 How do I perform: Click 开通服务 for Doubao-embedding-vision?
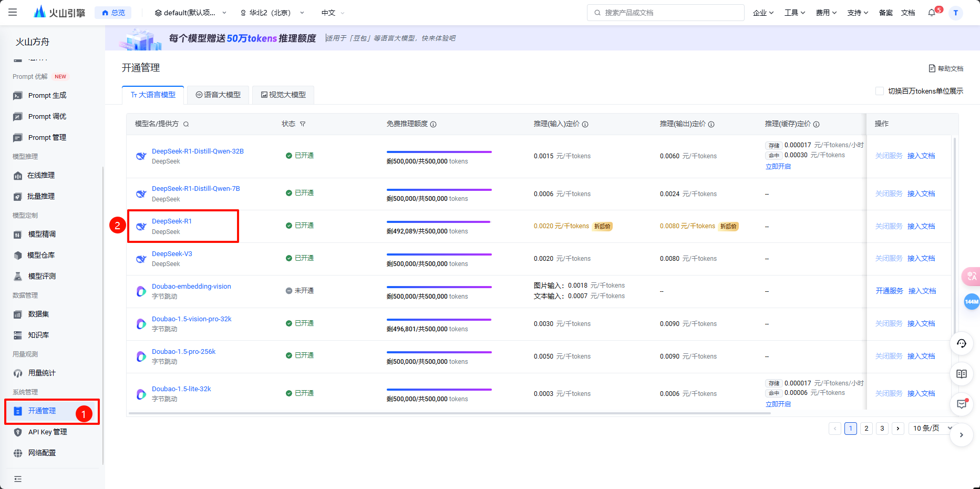tap(889, 291)
